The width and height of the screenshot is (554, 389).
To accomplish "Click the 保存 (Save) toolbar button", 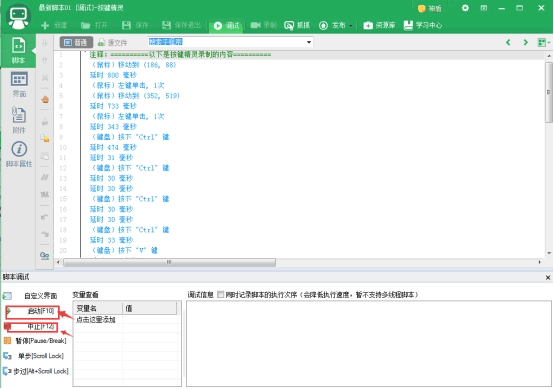I will 135,25.
